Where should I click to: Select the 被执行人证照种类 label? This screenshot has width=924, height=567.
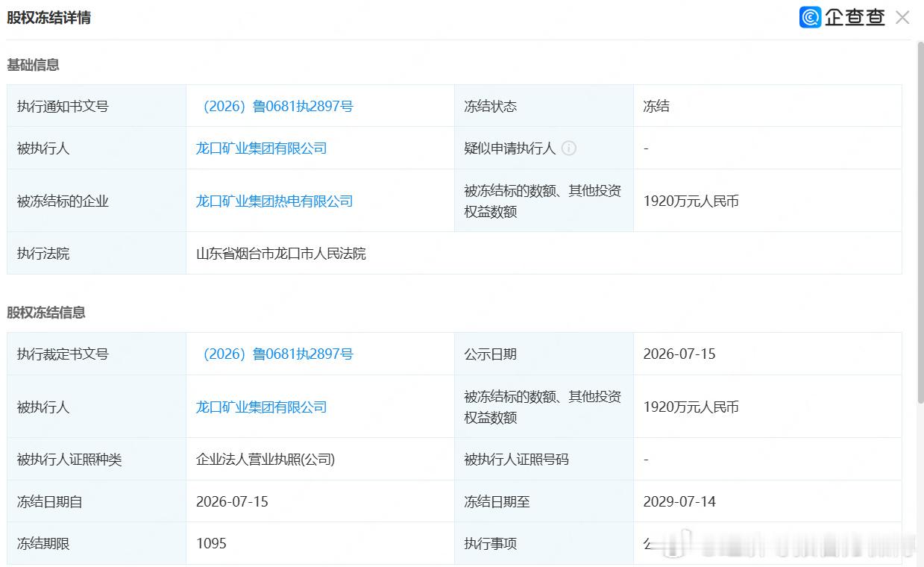point(69,460)
